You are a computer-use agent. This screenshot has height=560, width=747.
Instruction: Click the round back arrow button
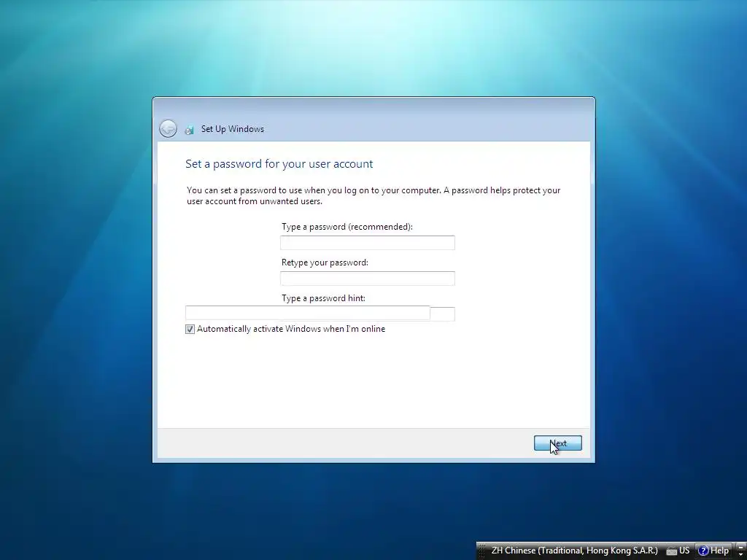pyautogui.click(x=169, y=128)
